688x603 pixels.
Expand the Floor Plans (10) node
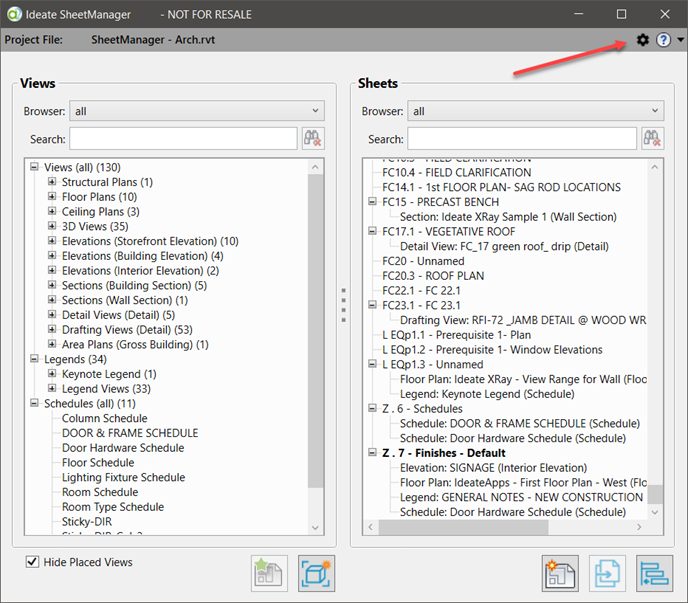coord(52,197)
